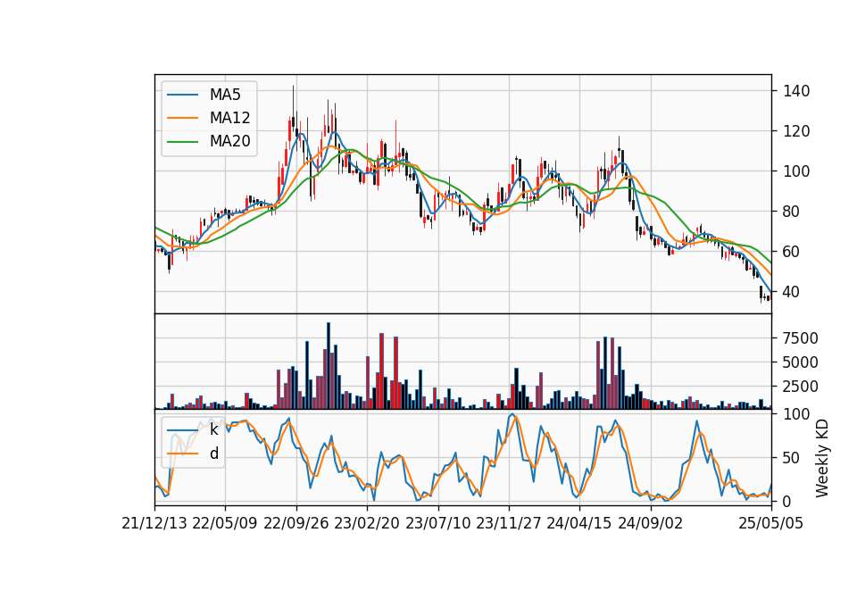Click the 24/04/15 date axis label
Viewport: 857px width, 616px height.
pos(579,524)
